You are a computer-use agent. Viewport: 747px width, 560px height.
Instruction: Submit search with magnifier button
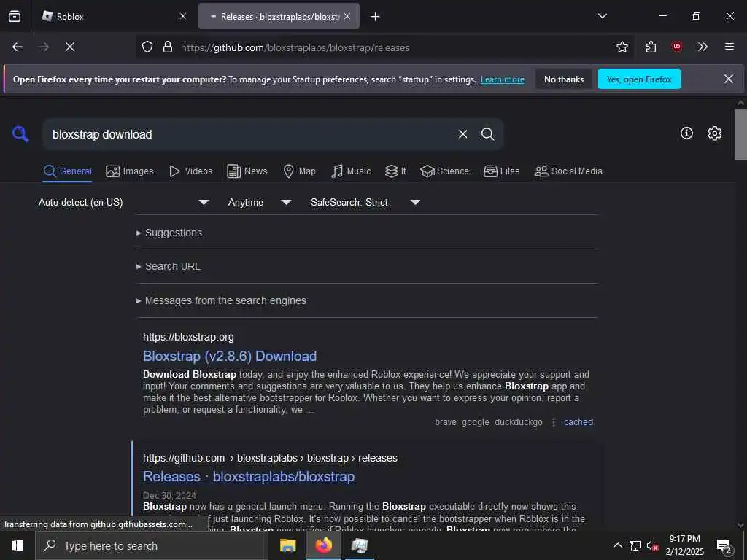[488, 134]
